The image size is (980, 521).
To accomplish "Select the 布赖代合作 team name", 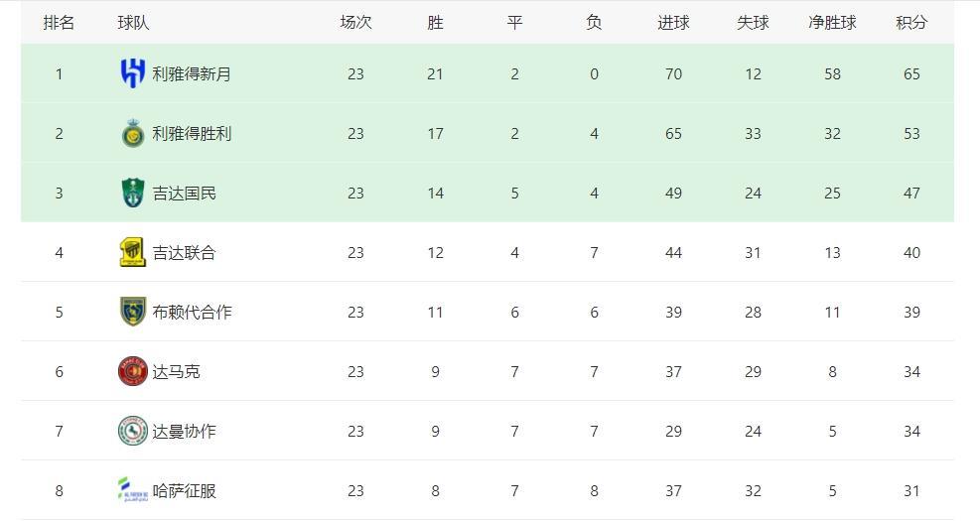I will [192, 312].
